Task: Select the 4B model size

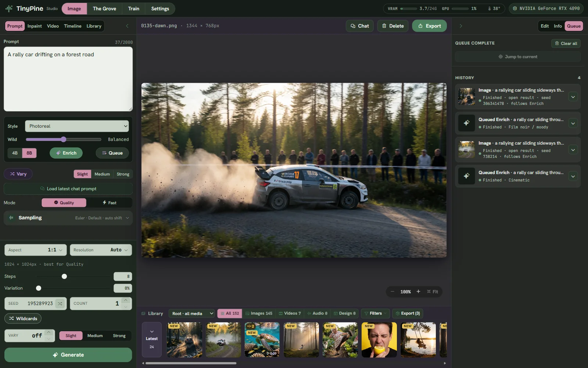Action: click(x=15, y=153)
